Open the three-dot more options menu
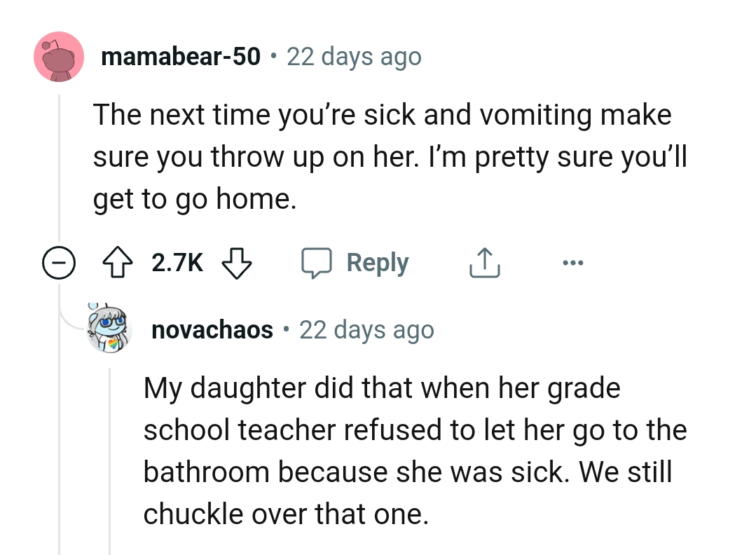 (x=571, y=263)
